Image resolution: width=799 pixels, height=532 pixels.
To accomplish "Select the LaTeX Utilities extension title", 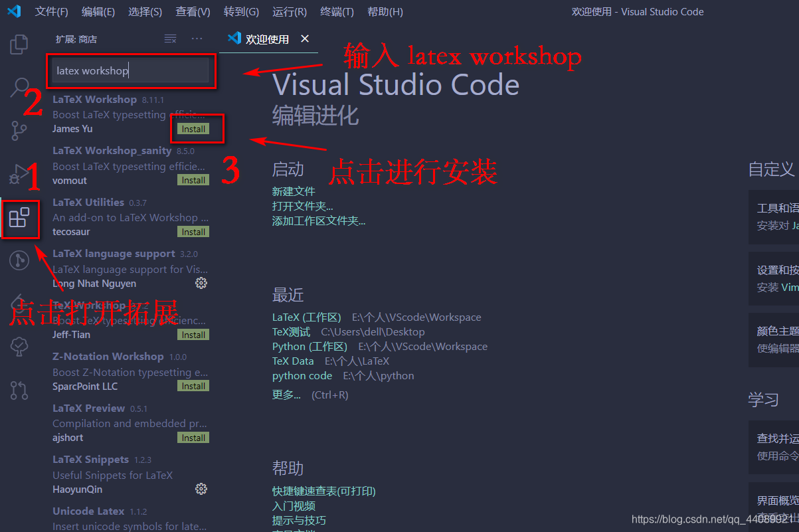I will tap(88, 202).
